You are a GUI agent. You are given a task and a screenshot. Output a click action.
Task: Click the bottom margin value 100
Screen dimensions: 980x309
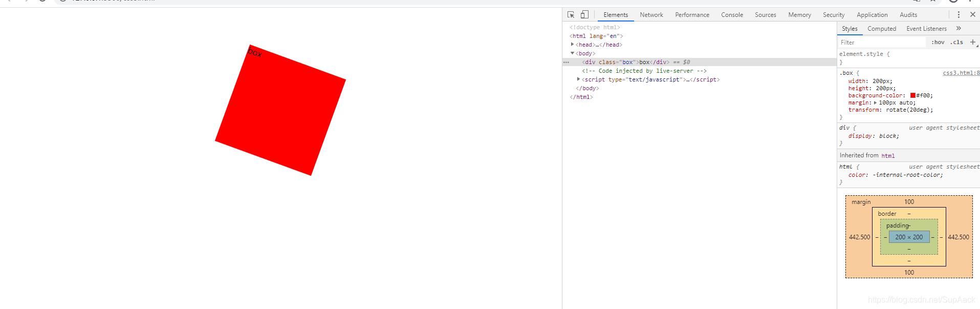909,273
